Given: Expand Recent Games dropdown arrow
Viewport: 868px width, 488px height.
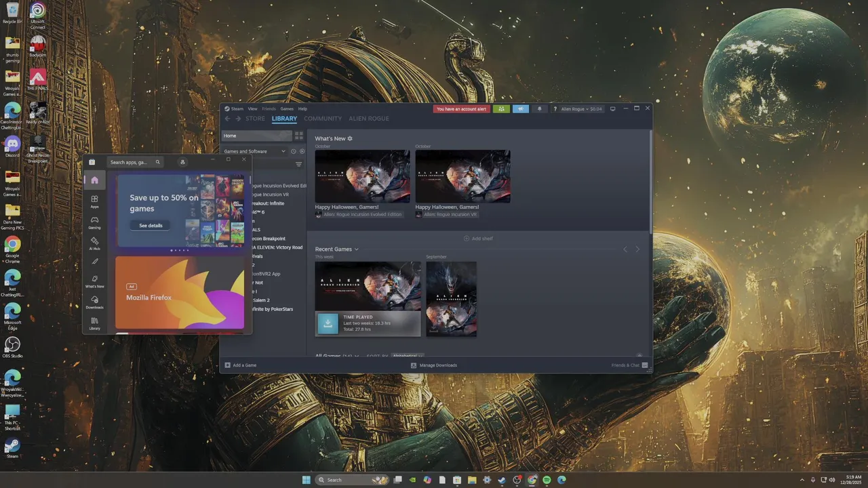Looking at the screenshot, I should [x=357, y=249].
